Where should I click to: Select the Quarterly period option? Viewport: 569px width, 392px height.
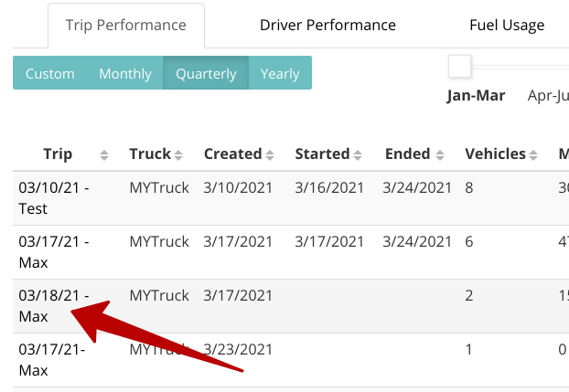coord(206,74)
